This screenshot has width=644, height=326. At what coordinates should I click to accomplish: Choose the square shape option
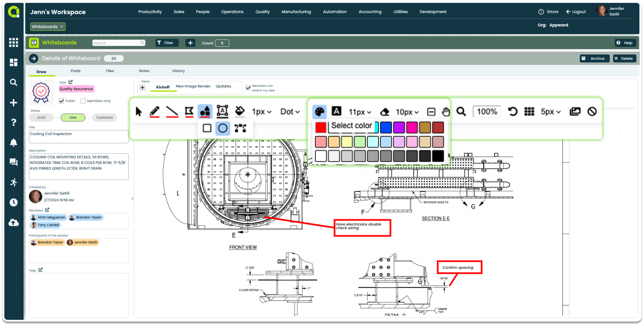[207, 128]
